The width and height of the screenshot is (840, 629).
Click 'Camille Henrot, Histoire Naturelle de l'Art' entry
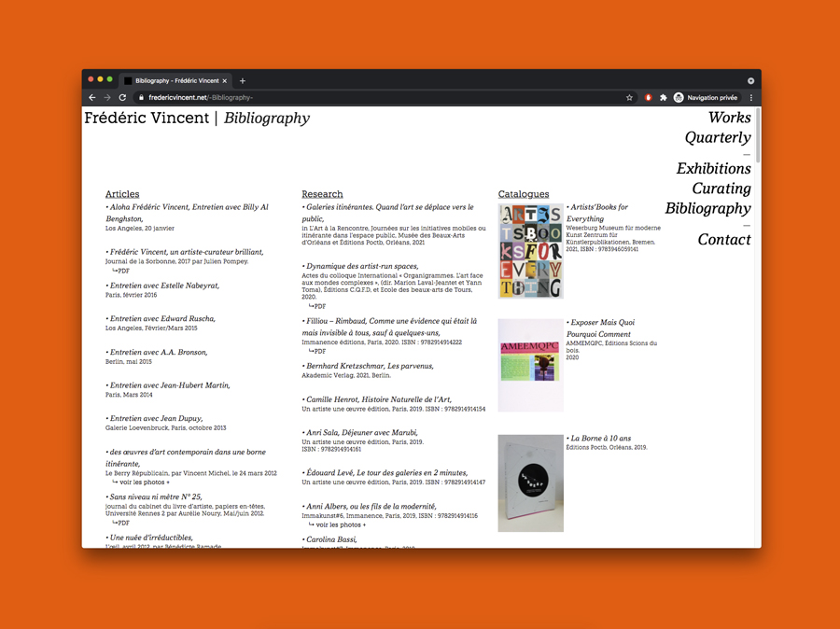377,399
